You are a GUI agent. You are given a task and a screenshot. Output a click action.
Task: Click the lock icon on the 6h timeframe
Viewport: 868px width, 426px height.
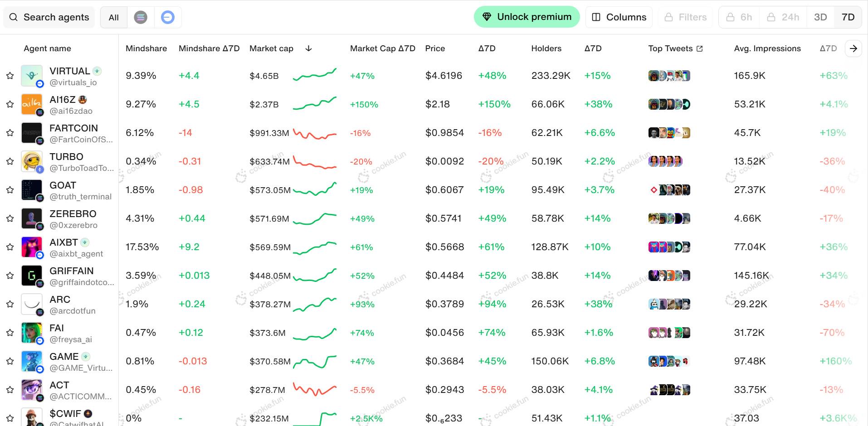coord(730,17)
